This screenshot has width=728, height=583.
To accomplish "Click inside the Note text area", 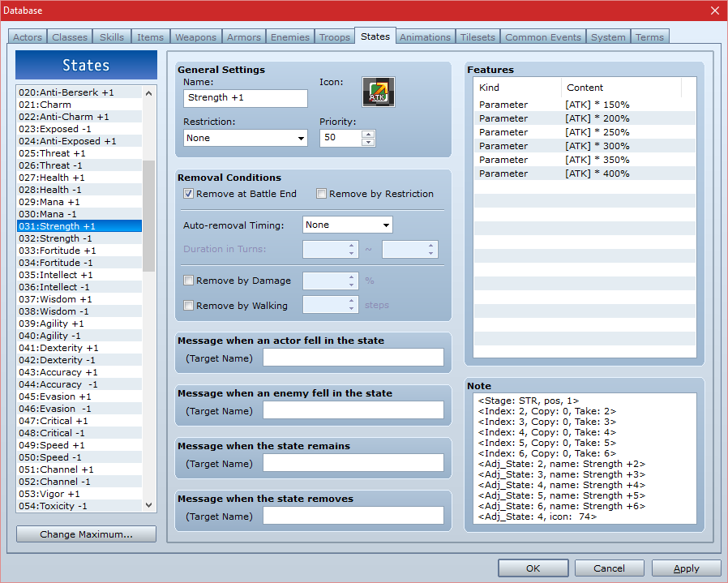I will (x=585, y=458).
